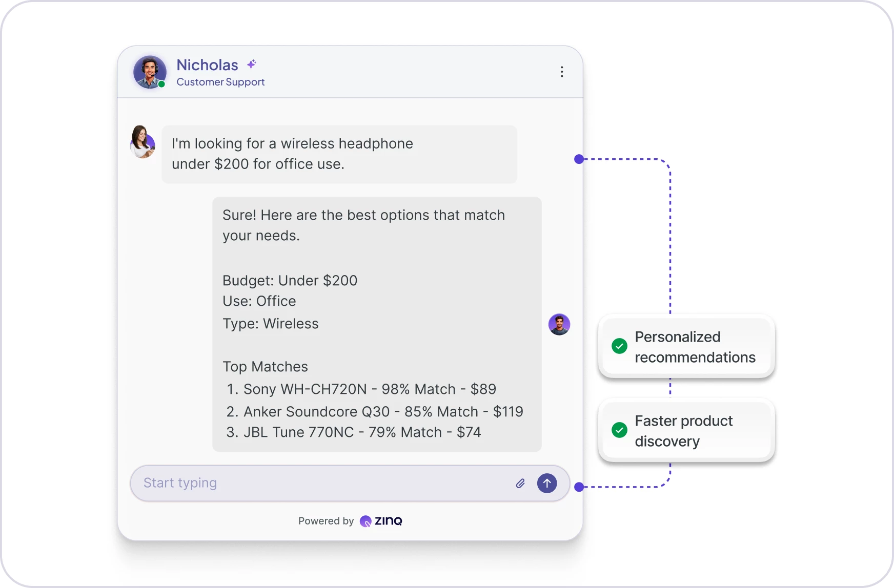
Task: Click the JBL Tune 770NC match line
Action: tap(353, 432)
